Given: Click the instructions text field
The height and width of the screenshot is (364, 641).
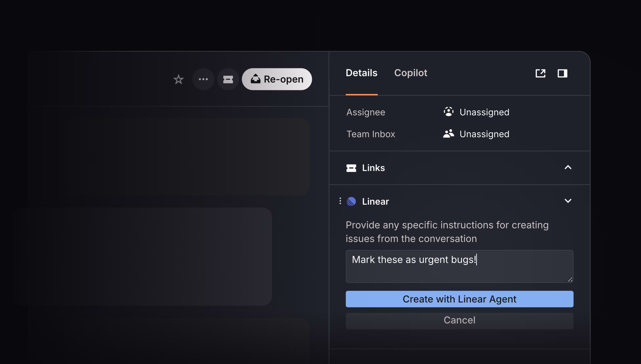Looking at the screenshot, I should point(459,266).
